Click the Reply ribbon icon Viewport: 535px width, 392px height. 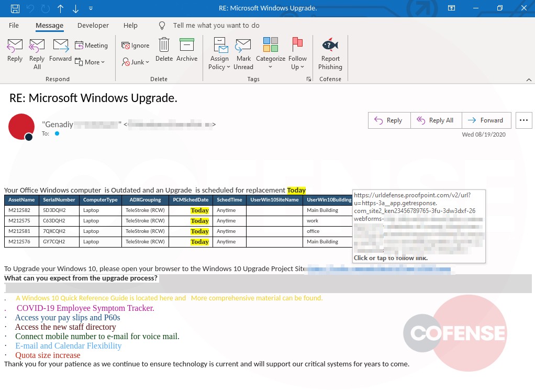(x=15, y=50)
